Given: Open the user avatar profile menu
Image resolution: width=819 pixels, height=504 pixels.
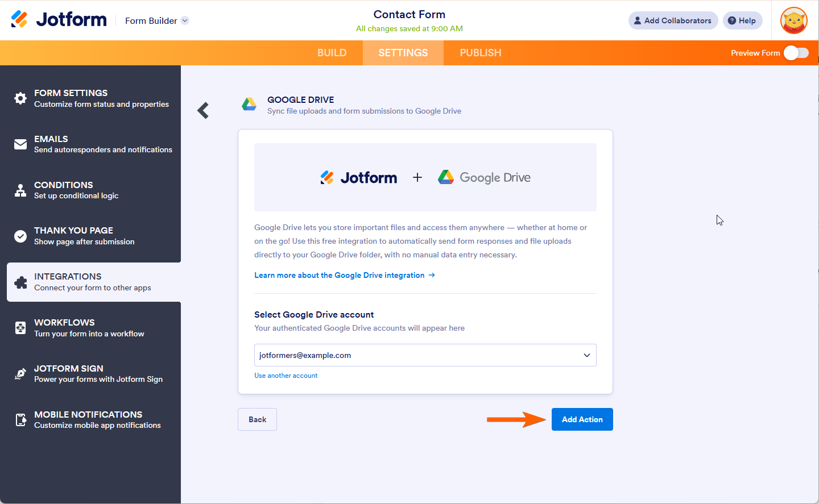Looking at the screenshot, I should click(x=794, y=20).
